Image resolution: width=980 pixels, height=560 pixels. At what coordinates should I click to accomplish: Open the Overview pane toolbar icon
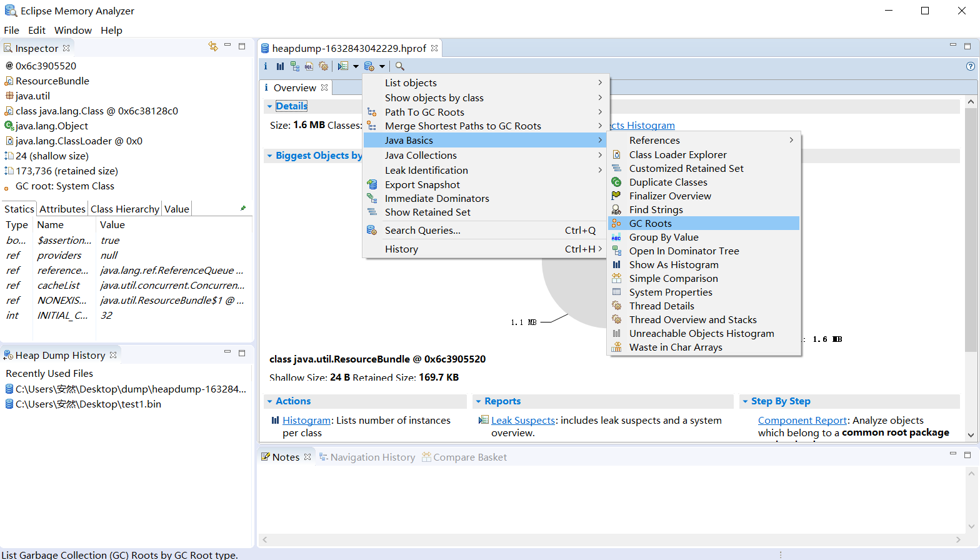pos(266,66)
